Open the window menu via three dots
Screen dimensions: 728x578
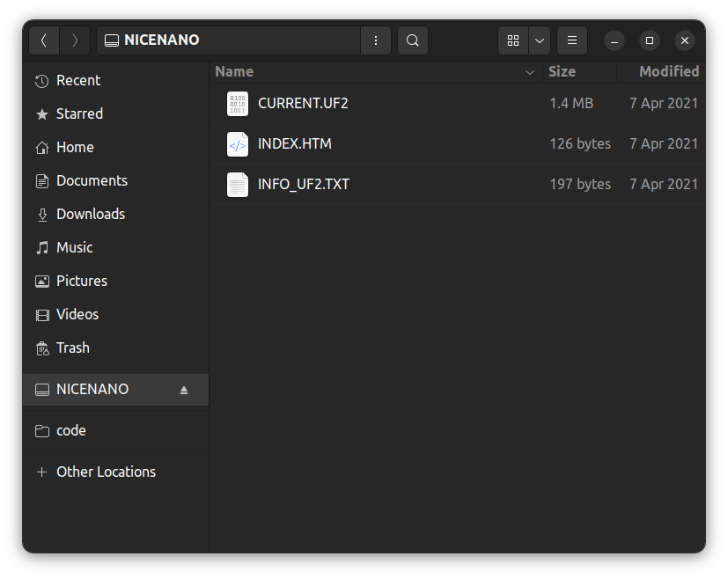click(x=376, y=40)
